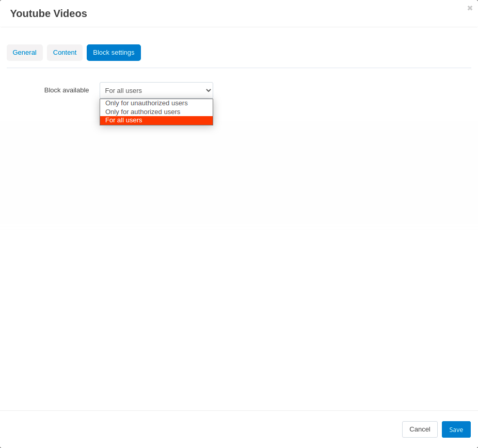
Task: Switch to the General tab
Action: click(x=25, y=53)
